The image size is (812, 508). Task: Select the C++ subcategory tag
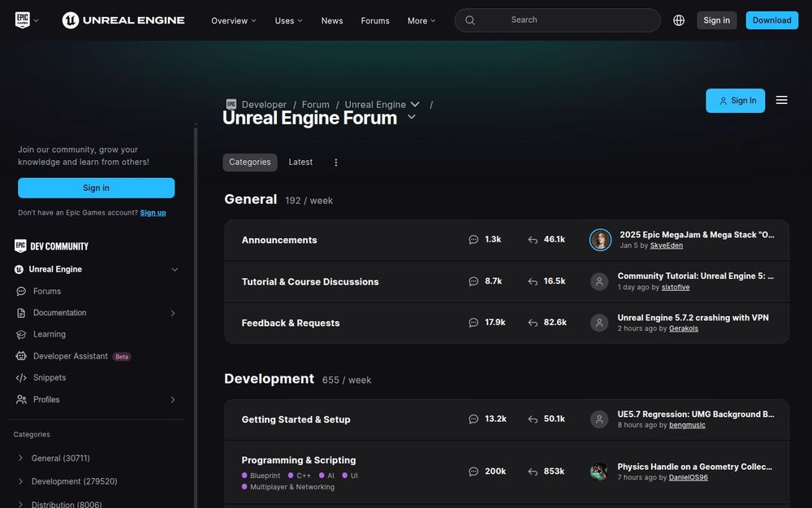tap(300, 475)
